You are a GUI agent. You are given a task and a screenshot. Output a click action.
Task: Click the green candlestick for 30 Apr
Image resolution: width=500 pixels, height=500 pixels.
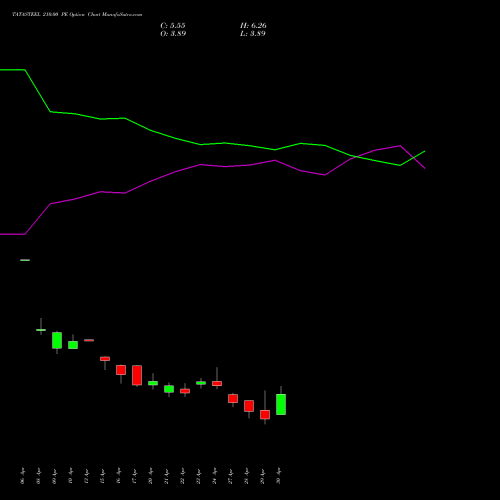click(x=281, y=404)
